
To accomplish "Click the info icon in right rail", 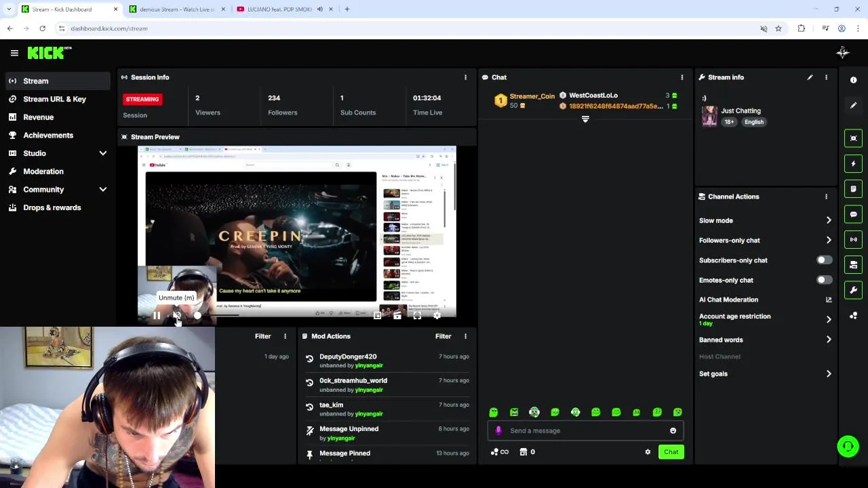I will click(854, 80).
